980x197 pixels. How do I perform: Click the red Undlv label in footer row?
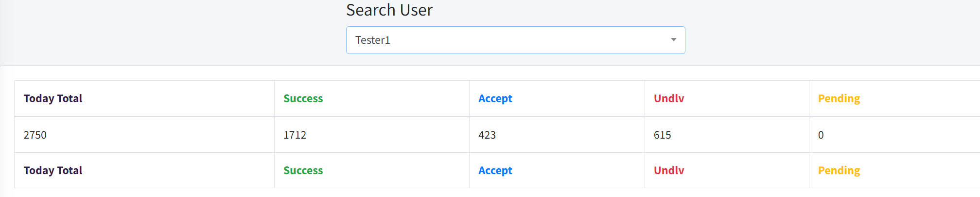669,171
